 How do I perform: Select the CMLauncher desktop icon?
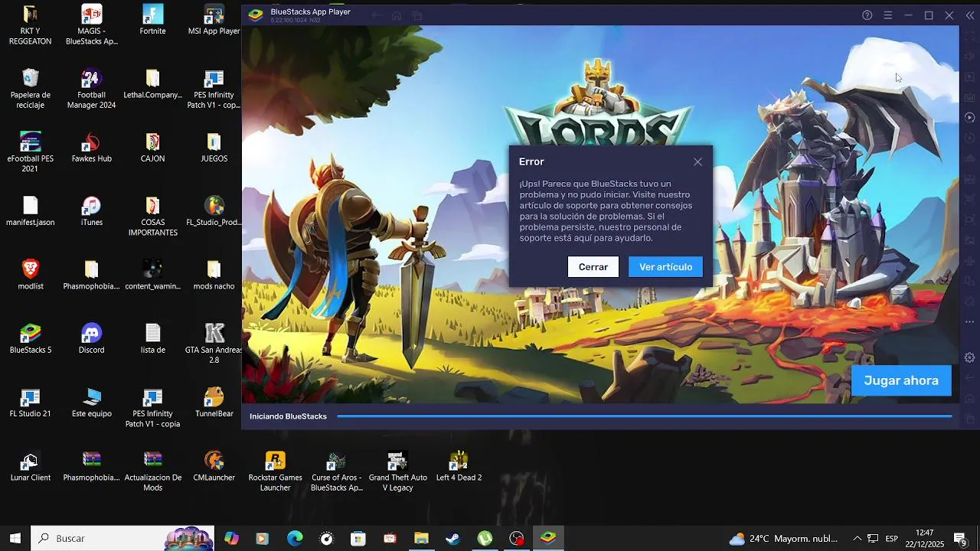[x=214, y=465]
